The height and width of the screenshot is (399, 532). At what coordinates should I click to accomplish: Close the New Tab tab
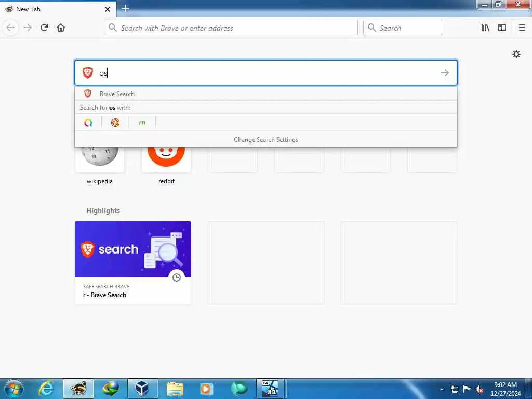[108, 9]
